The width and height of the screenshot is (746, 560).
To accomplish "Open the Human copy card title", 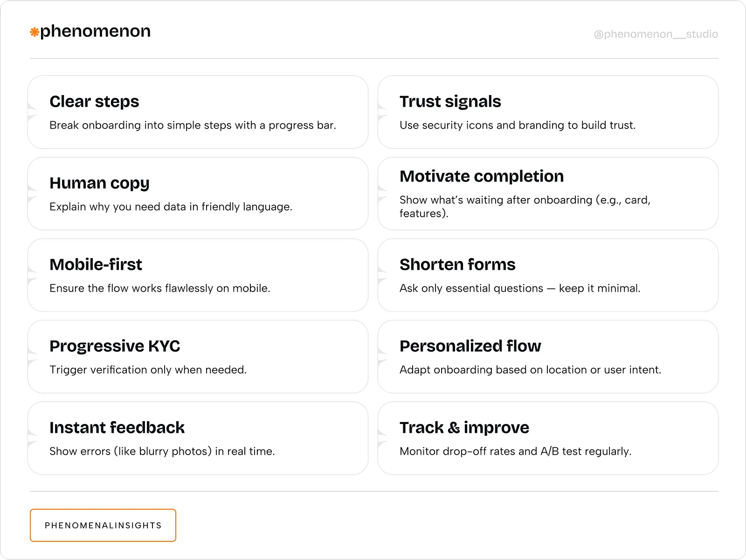I will [99, 183].
